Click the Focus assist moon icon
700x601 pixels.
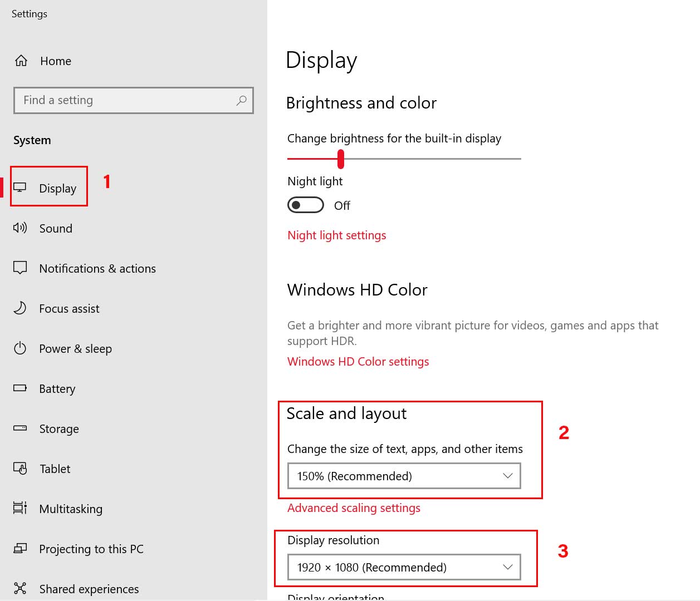pos(20,308)
